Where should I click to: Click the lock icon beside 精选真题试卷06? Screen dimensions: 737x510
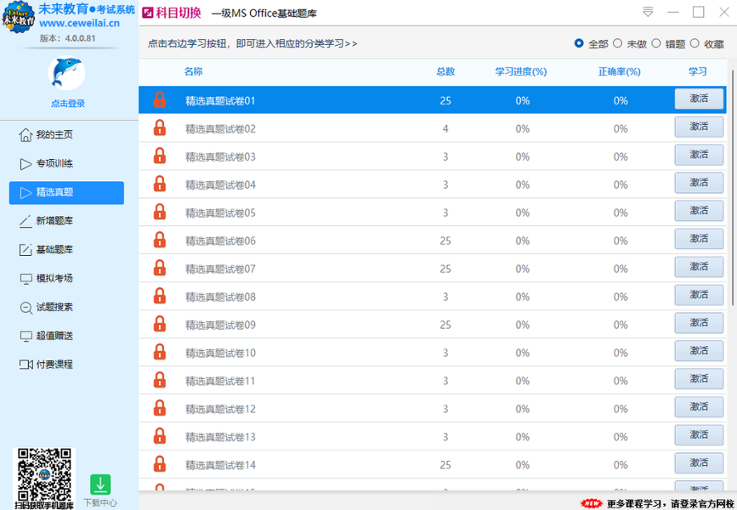click(159, 240)
